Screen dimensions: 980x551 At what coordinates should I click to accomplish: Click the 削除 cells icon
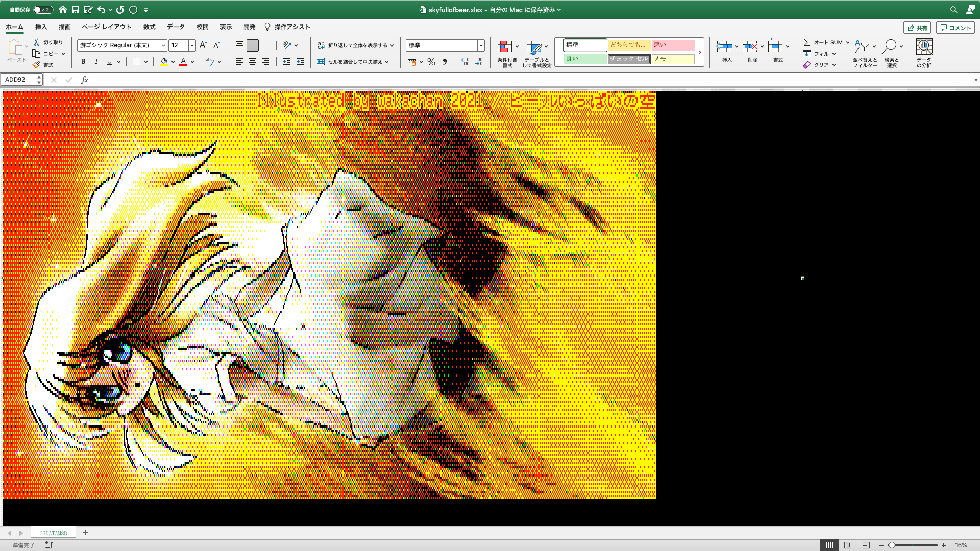tap(749, 47)
